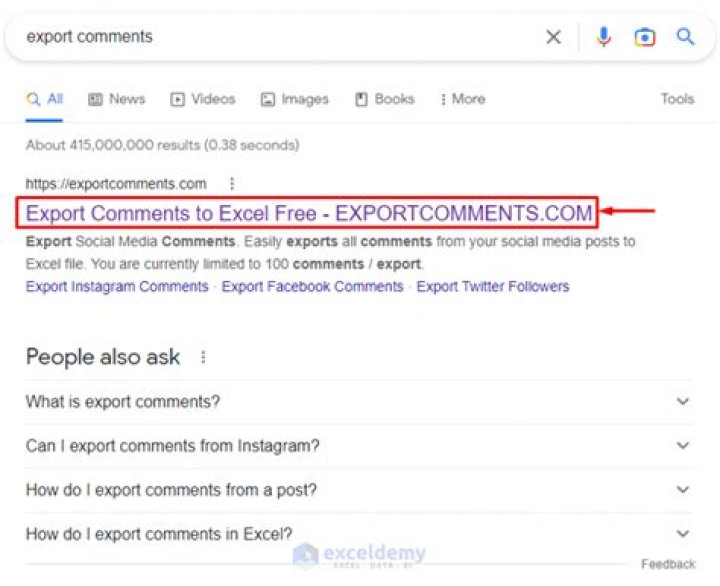Switch to the Videos tab
The image size is (720, 586).
click(x=202, y=99)
